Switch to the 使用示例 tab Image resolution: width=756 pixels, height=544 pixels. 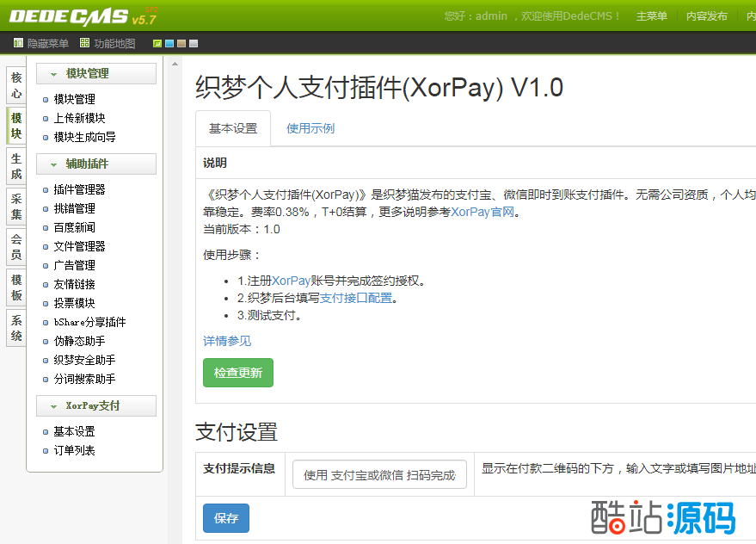click(310, 128)
